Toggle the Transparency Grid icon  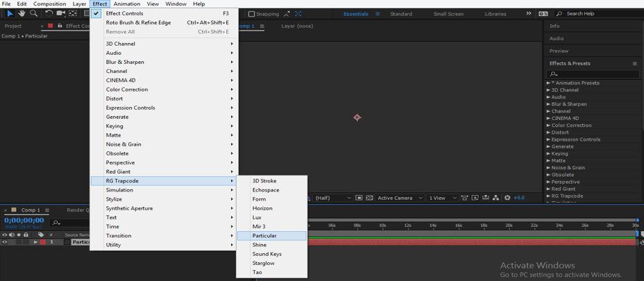(x=369, y=198)
